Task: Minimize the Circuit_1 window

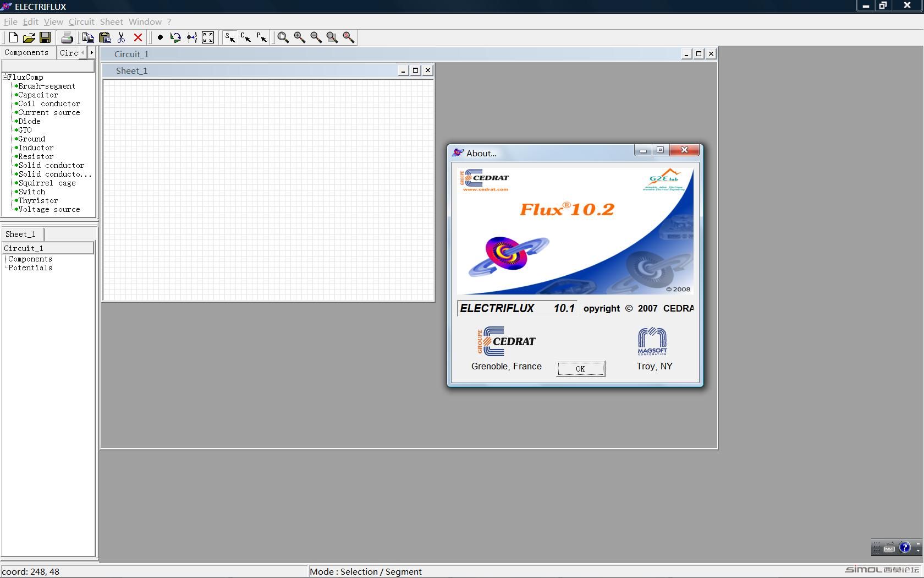Action: [686, 54]
